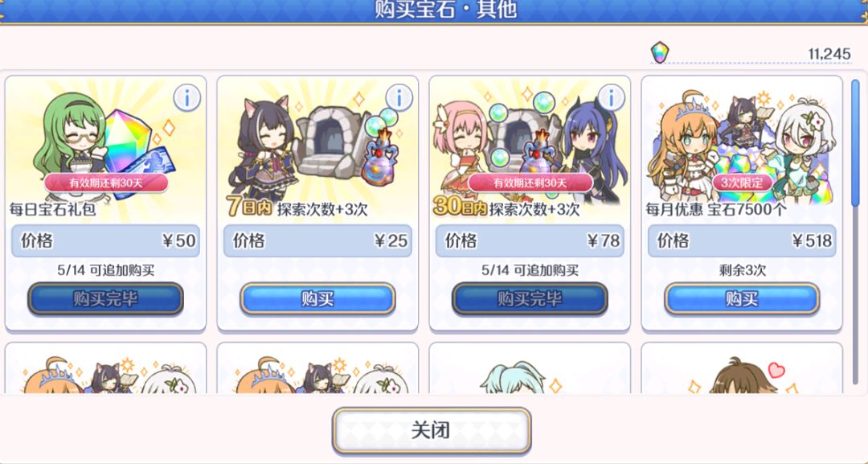Tap the 有效期还剩30天 badge on daily pack

coord(106,183)
